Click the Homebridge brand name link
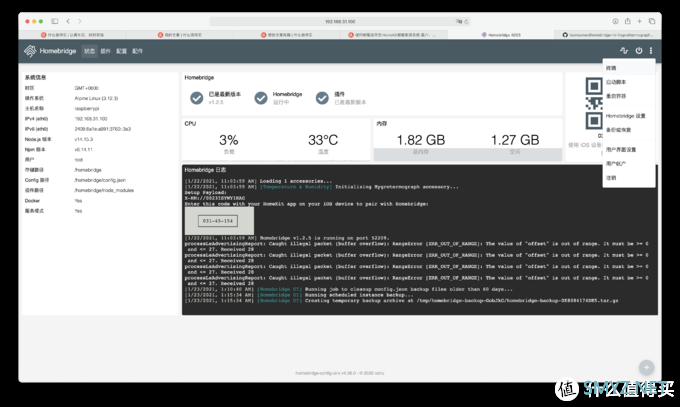The height and width of the screenshot is (407, 680). pos(58,51)
